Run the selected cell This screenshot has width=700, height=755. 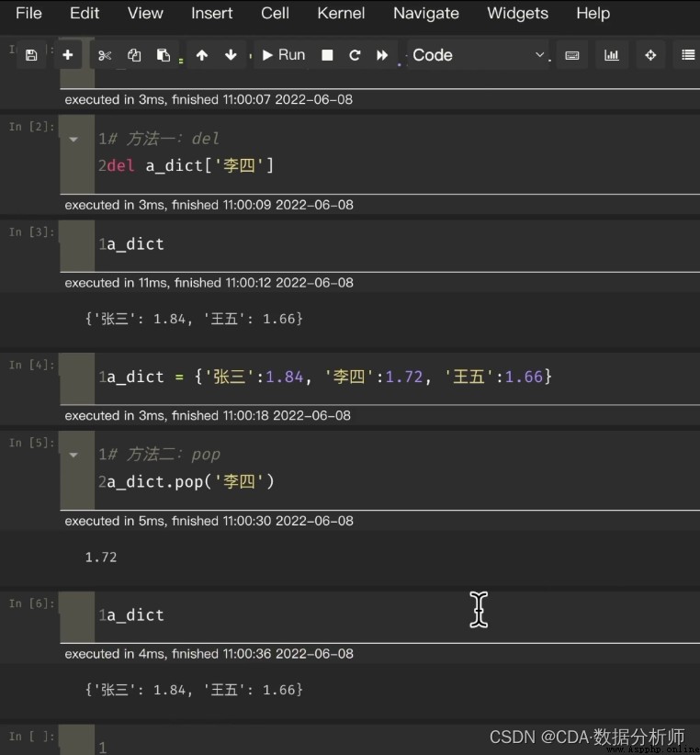click(x=284, y=55)
